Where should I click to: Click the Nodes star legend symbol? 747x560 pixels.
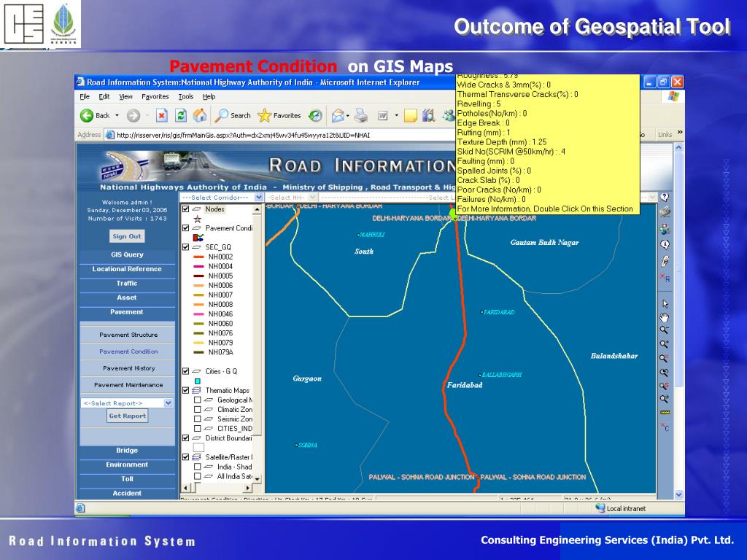pyautogui.click(x=197, y=219)
